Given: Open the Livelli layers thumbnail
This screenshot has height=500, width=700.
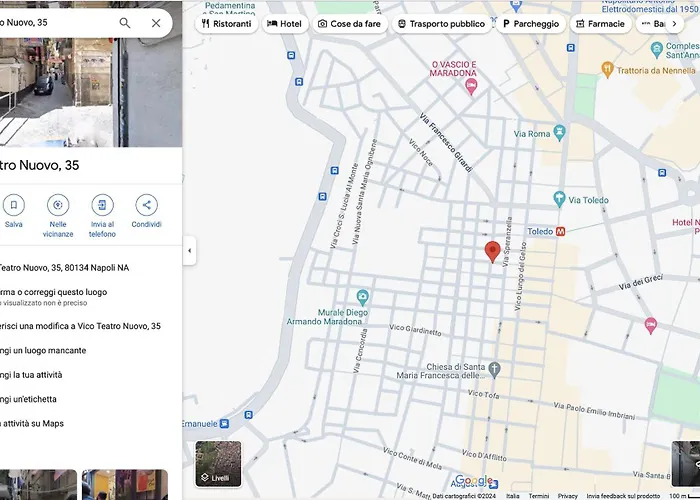Looking at the screenshot, I should pos(218,464).
